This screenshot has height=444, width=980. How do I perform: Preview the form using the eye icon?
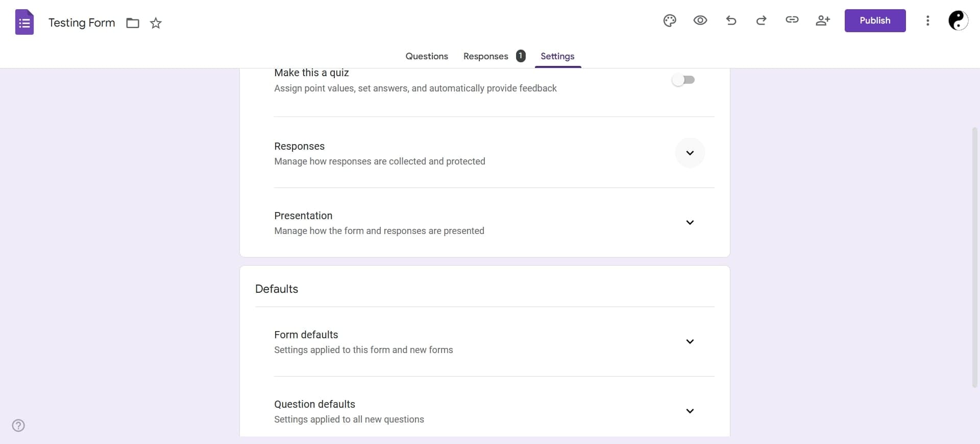(700, 21)
